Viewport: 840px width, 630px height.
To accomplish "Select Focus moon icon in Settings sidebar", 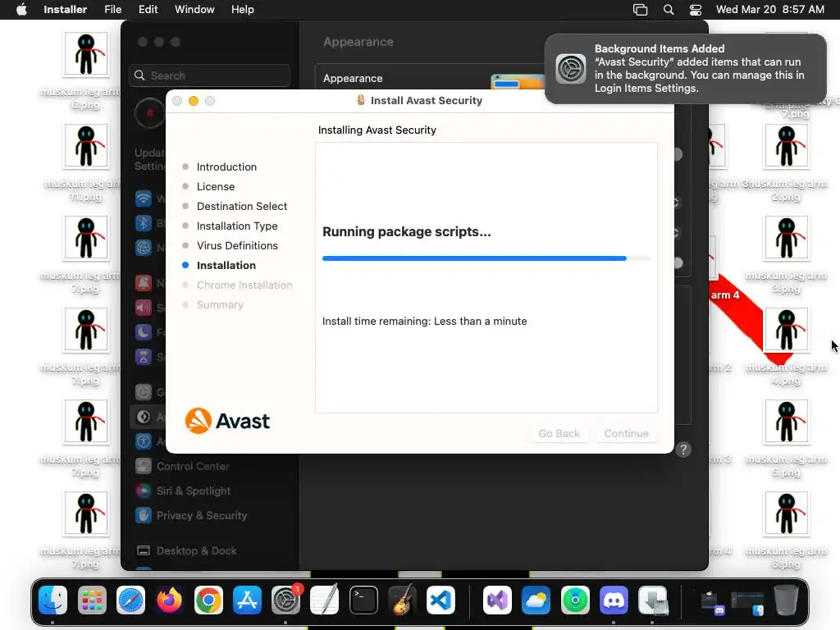I will pos(143,332).
